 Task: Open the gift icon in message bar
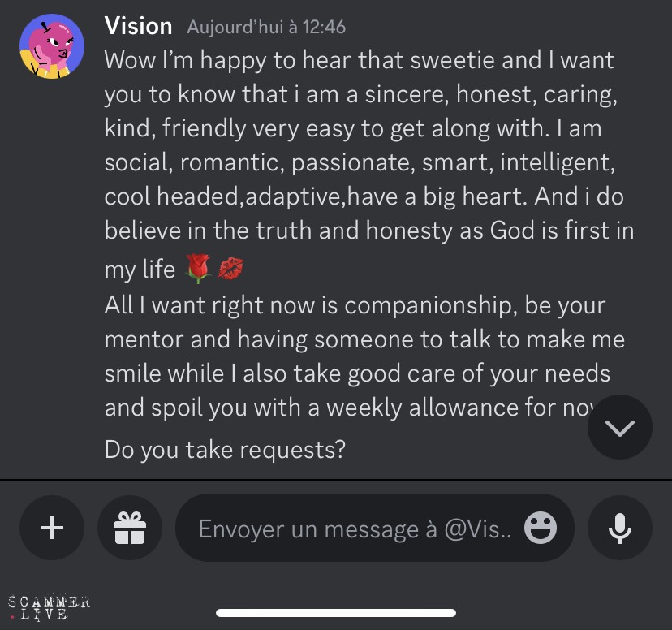point(130,529)
